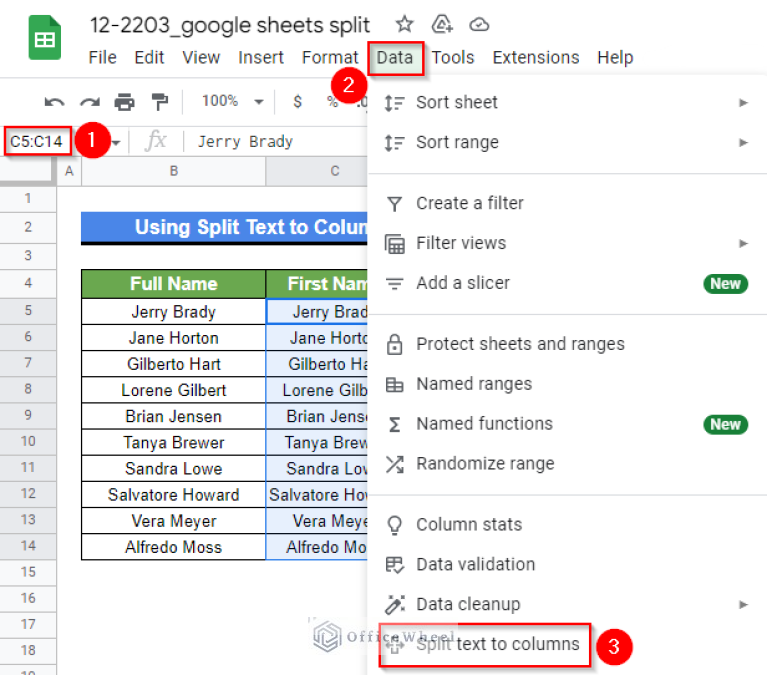Screen dimensions: 767x675
Task: Open the File menu
Action: click(x=102, y=58)
